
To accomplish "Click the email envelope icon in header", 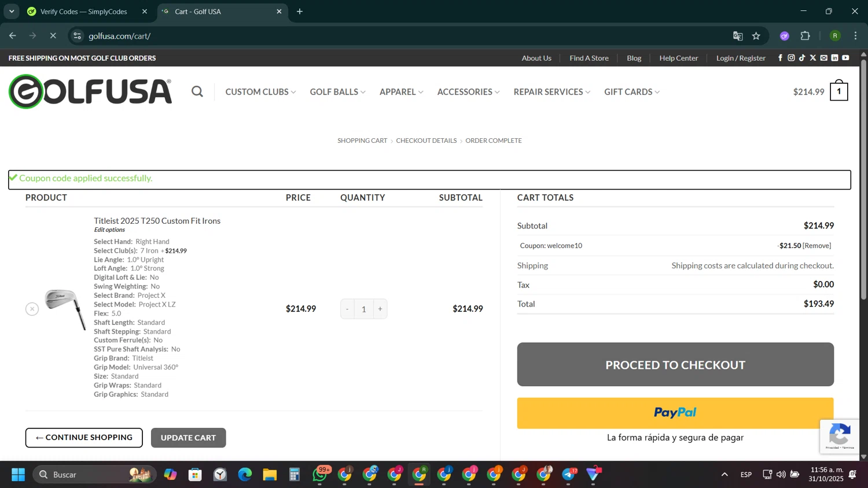I will [x=824, y=58].
